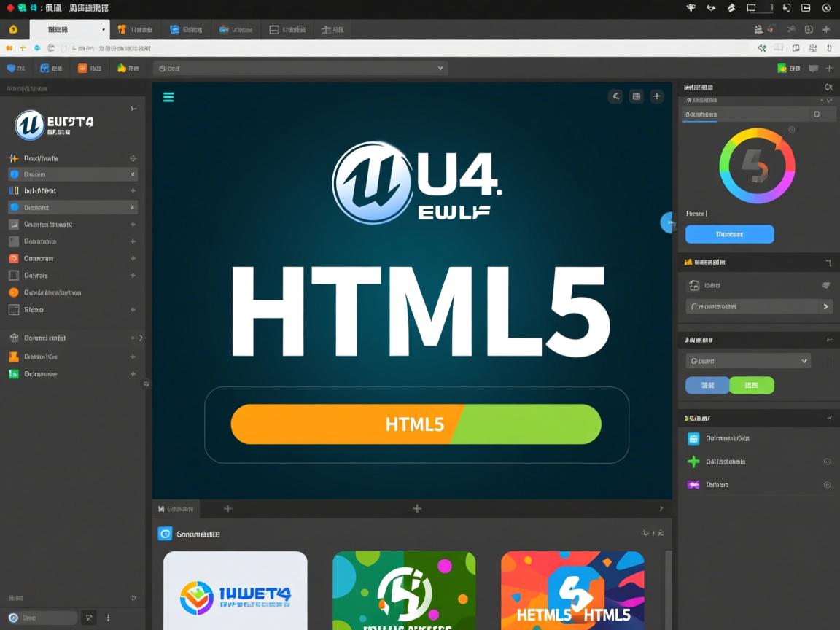Open the search icon in right panel header
The image size is (840, 630).
click(828, 86)
